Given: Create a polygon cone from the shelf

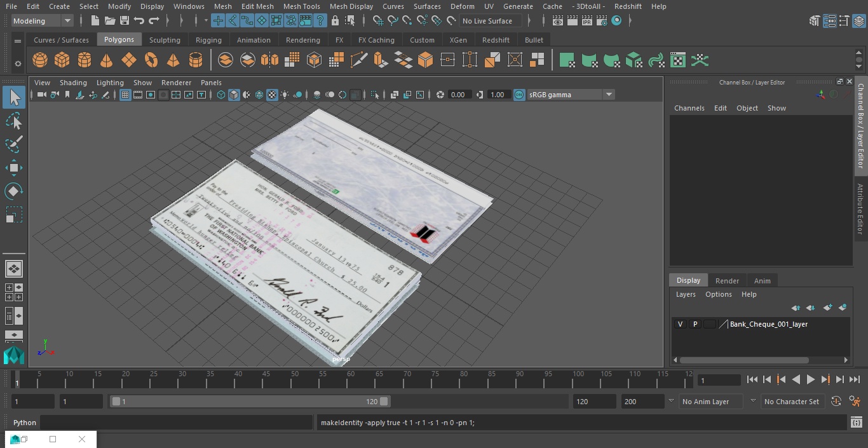Looking at the screenshot, I should [x=107, y=60].
